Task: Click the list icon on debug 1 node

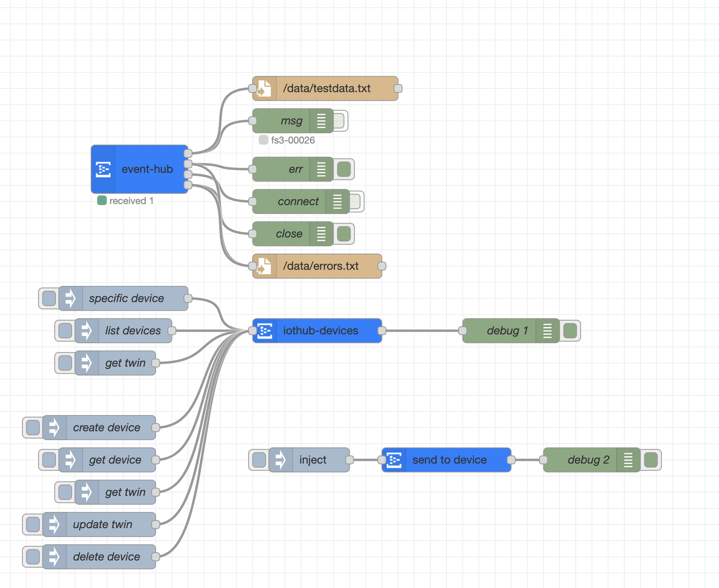Action: (x=547, y=331)
